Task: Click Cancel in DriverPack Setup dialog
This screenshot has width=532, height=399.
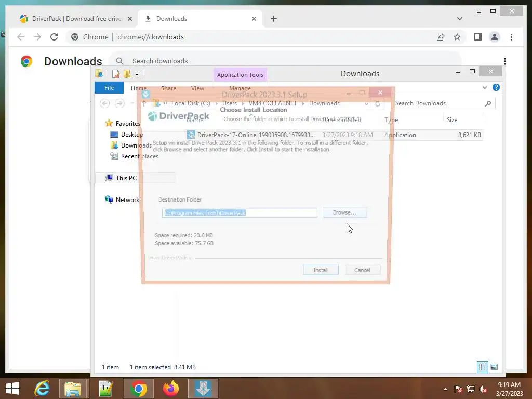Action: (362, 270)
